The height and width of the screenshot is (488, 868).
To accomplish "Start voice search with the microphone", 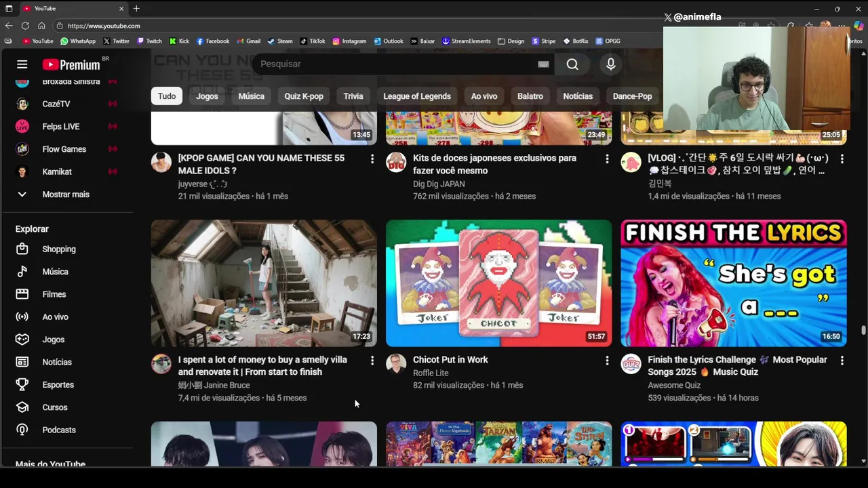I will coord(610,64).
